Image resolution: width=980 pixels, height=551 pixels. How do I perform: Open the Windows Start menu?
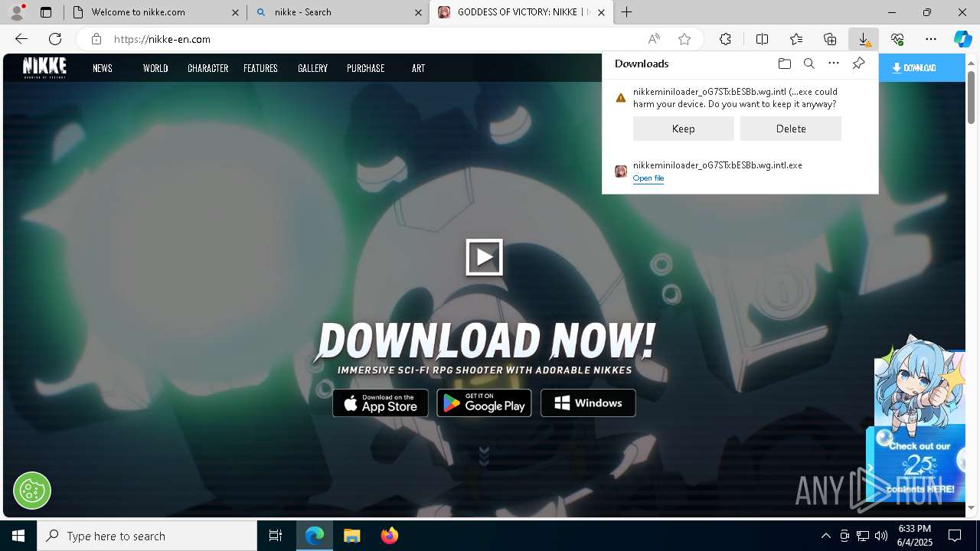click(x=18, y=536)
